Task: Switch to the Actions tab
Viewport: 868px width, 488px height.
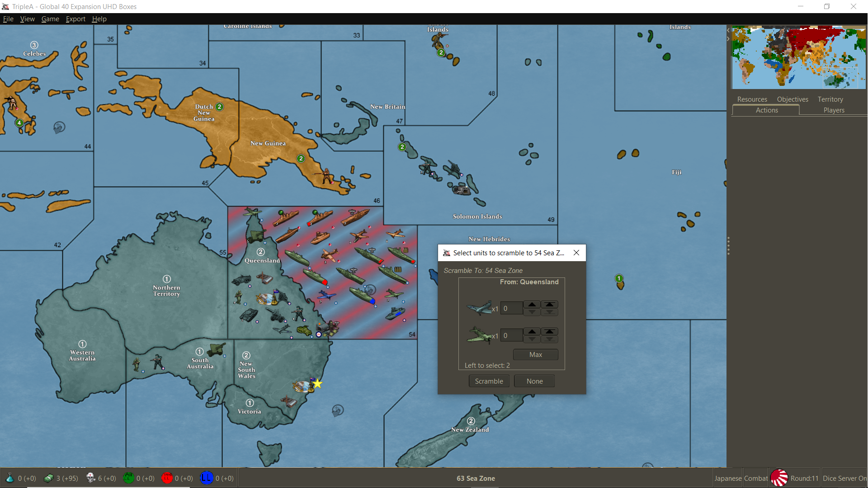Action: pyautogui.click(x=767, y=110)
